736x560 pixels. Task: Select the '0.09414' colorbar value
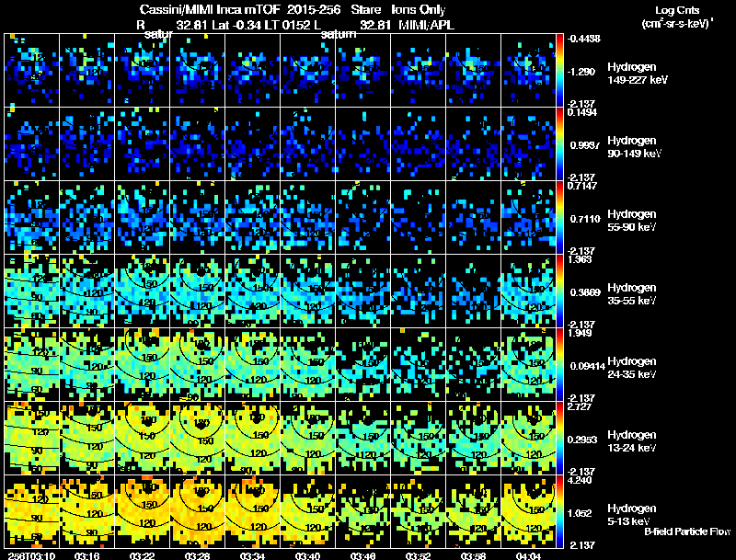588,366
